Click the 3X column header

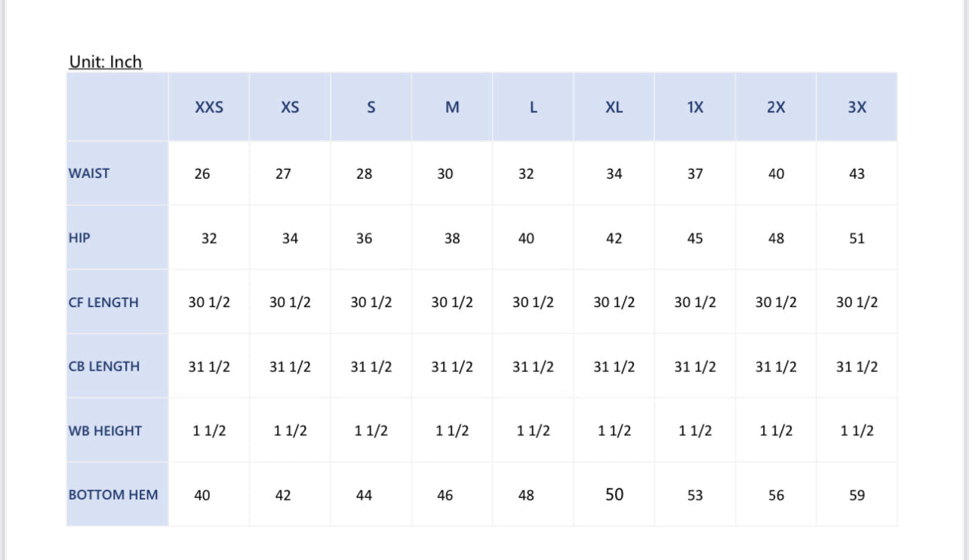[x=857, y=107]
